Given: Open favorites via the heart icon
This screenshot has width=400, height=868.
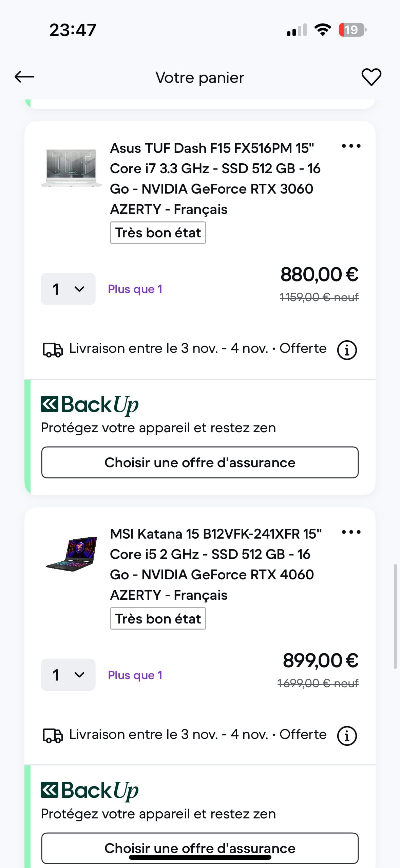Looking at the screenshot, I should click(371, 77).
